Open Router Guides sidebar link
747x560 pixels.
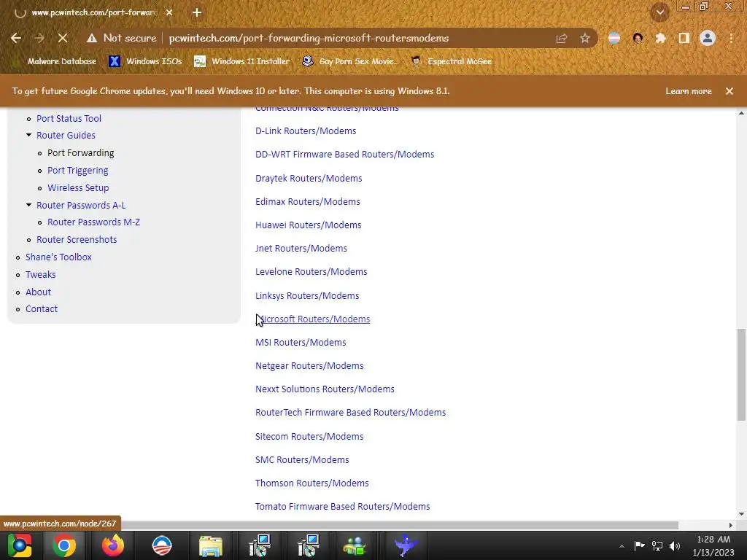point(66,135)
